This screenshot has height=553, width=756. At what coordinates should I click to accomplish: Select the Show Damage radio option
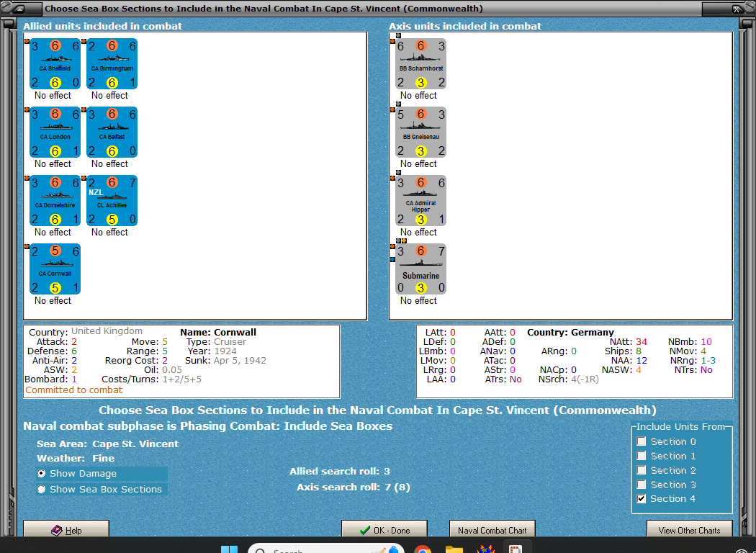(x=42, y=474)
